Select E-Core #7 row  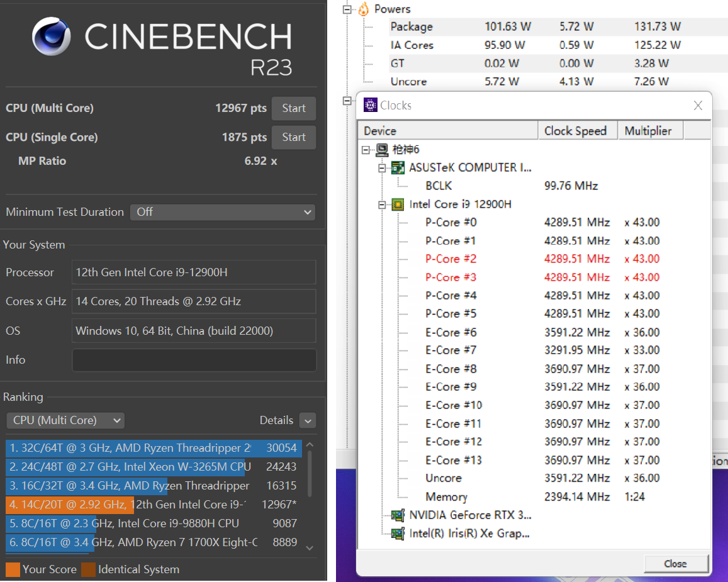pyautogui.click(x=542, y=350)
